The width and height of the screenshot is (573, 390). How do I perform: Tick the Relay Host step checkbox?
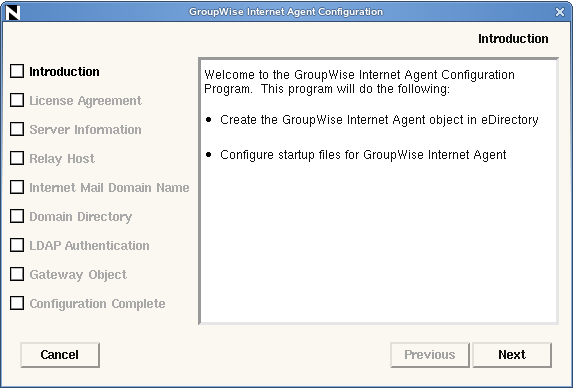tap(17, 158)
